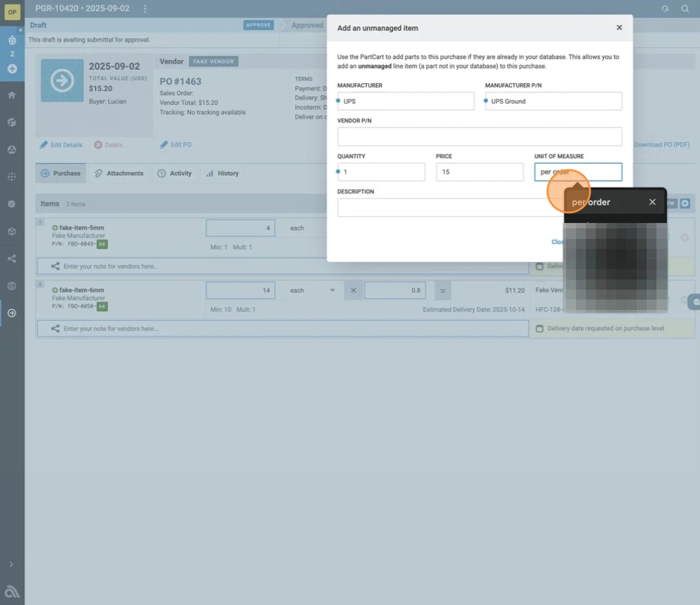
Task: Expand the 'each' unit dropdown for fake-item-6mm
Action: (x=312, y=291)
